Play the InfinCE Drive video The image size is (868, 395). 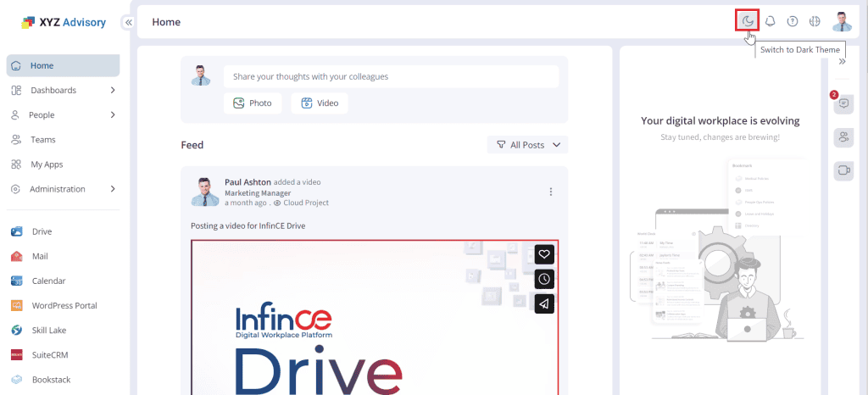375,318
